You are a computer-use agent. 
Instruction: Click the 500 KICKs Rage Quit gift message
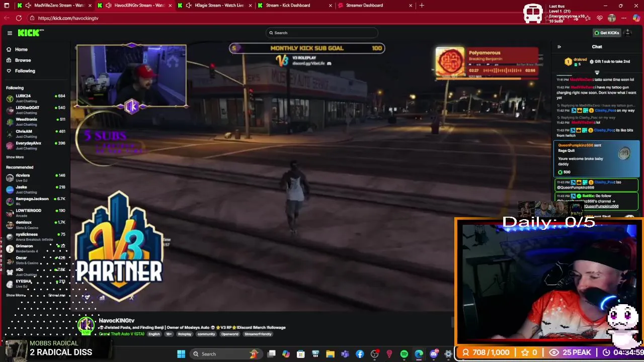596,158
